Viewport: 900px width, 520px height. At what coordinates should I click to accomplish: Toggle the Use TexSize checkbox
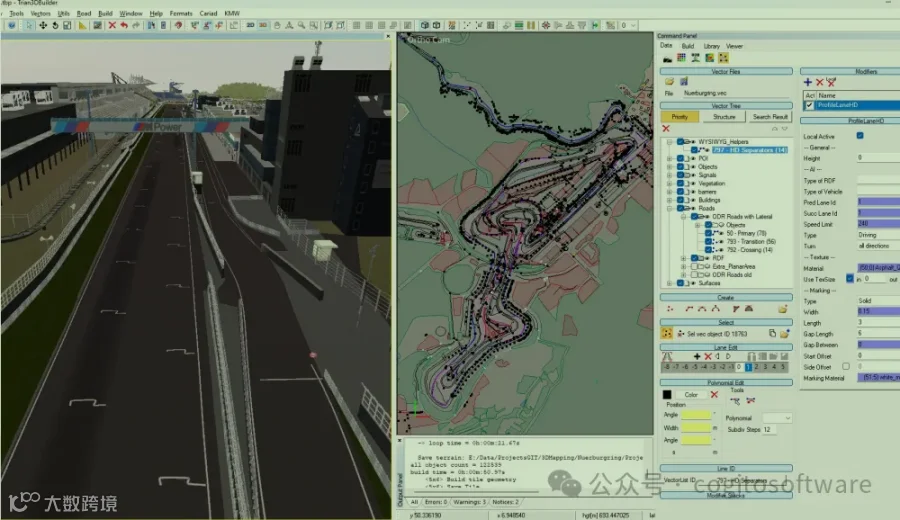tap(849, 279)
